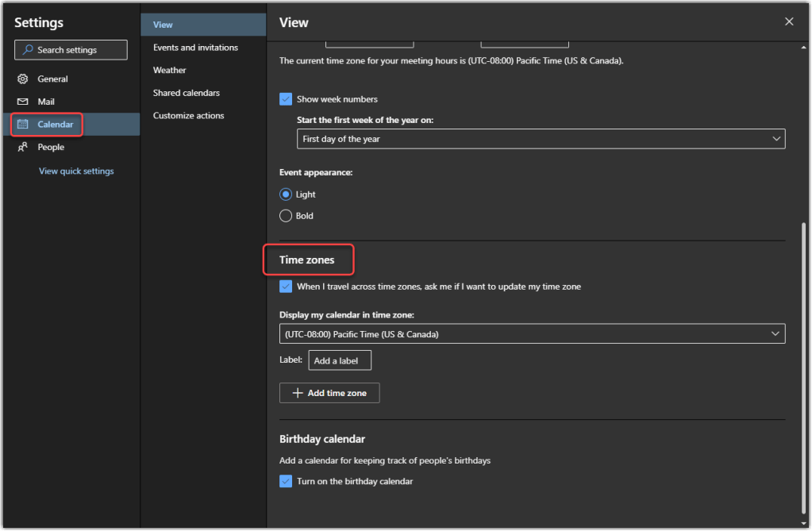This screenshot has width=812, height=531.
Task: Select the Bold event appearance option
Action: 286,216
